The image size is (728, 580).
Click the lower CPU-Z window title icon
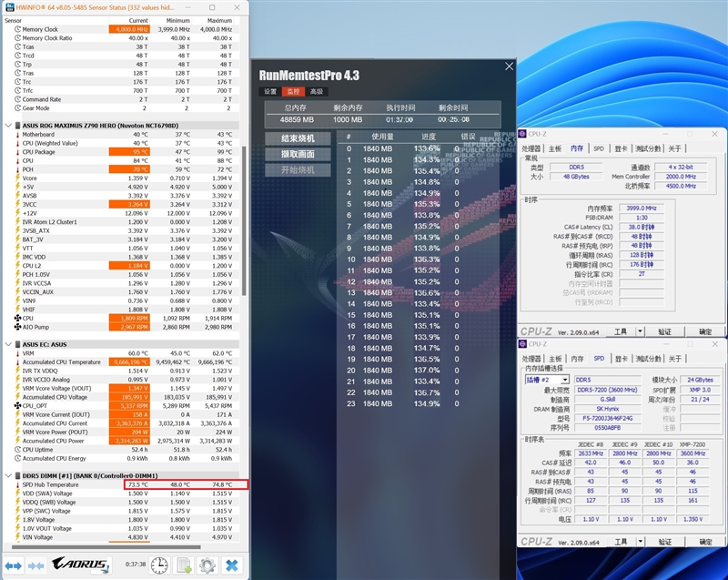point(522,344)
